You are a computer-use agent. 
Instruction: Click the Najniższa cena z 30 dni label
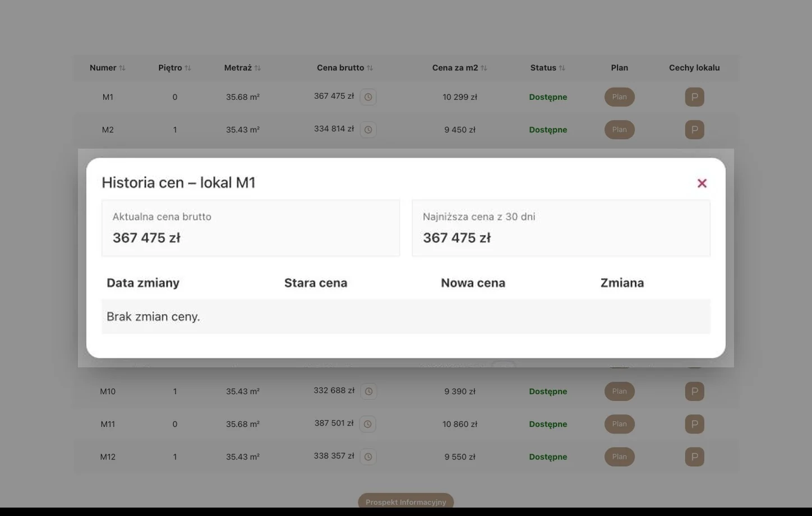click(479, 216)
